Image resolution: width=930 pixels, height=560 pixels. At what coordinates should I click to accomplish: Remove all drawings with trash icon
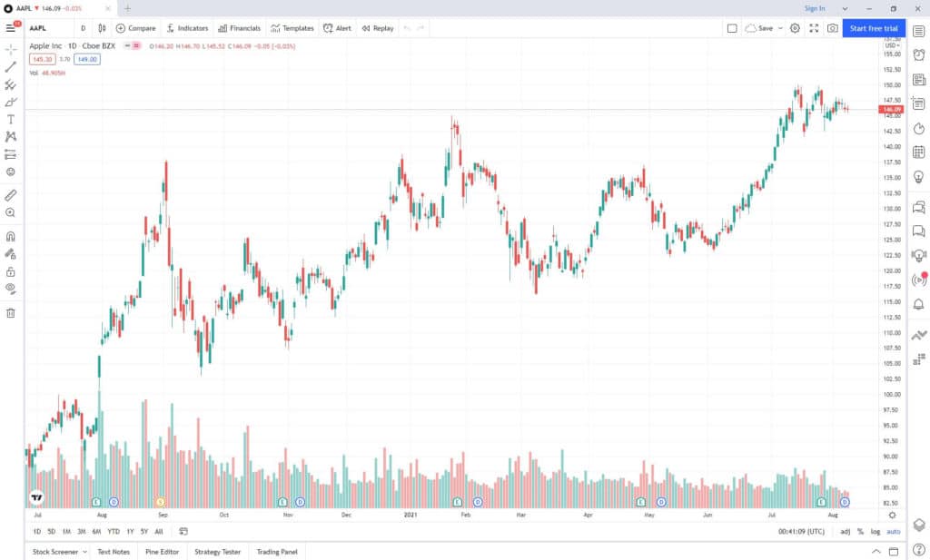11,313
